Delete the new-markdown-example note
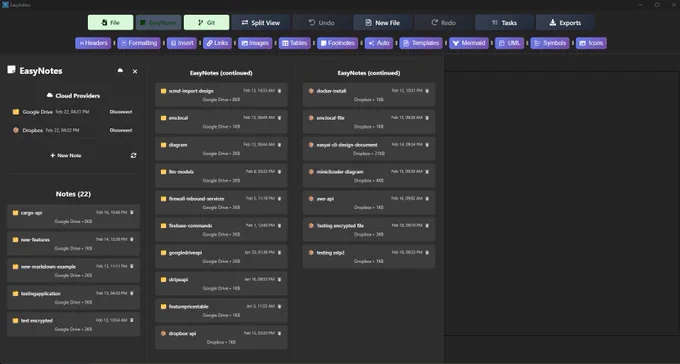The image size is (680, 364). point(132,266)
